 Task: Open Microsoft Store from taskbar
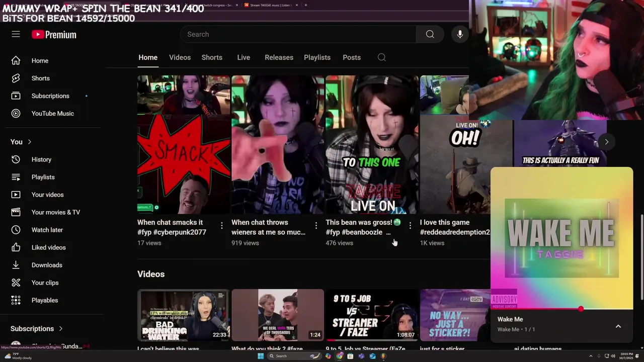point(350,356)
